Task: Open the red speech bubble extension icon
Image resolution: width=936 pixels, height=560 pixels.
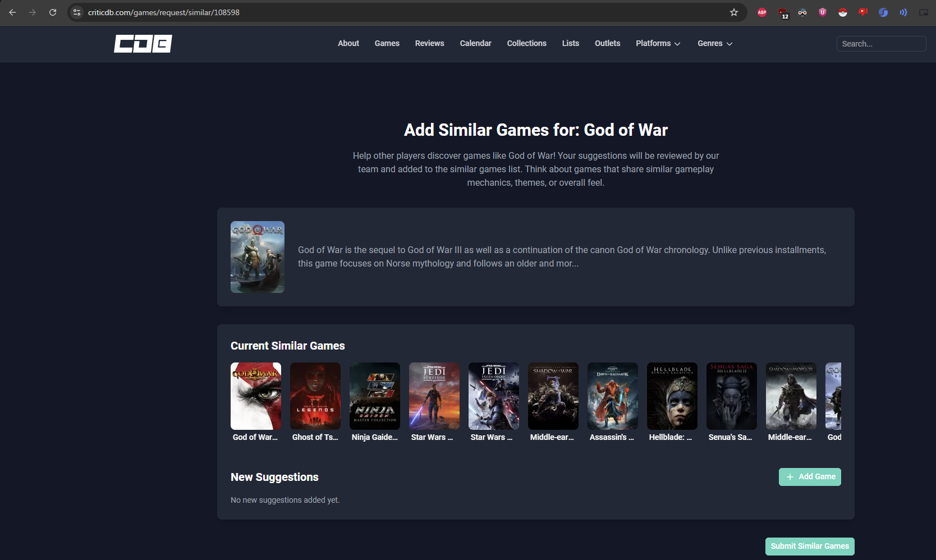Action: click(x=863, y=12)
